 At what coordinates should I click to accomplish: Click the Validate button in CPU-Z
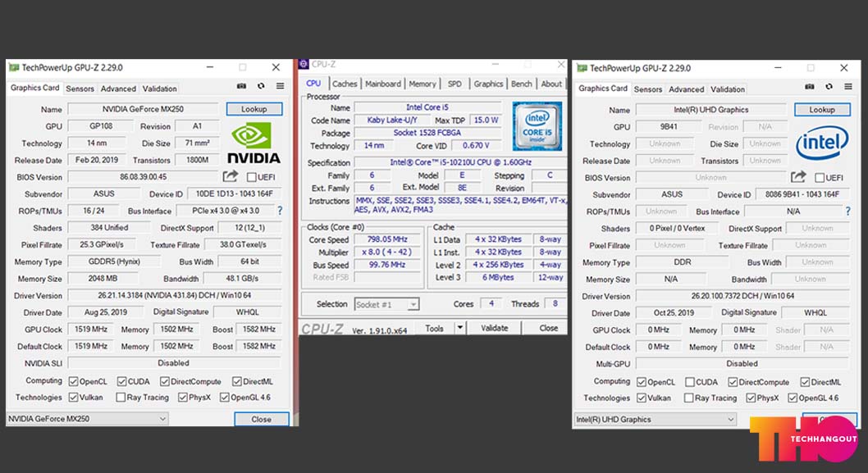(495, 328)
